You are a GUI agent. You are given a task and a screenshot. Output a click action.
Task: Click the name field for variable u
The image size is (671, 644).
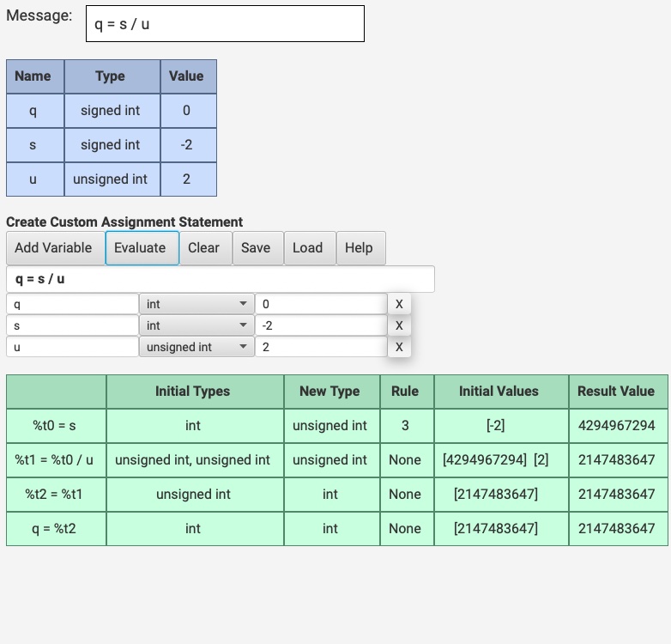[x=72, y=347]
